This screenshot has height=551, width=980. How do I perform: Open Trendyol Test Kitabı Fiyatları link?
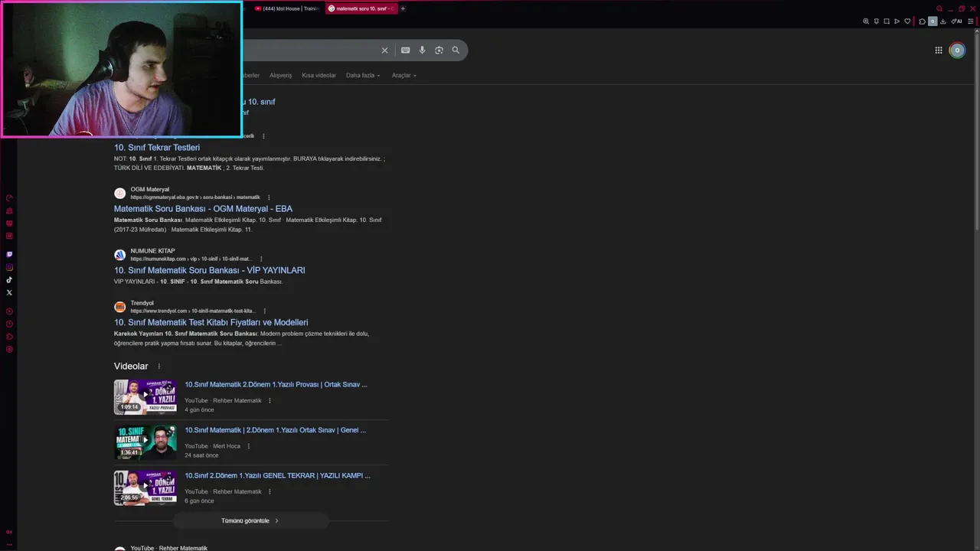click(211, 322)
